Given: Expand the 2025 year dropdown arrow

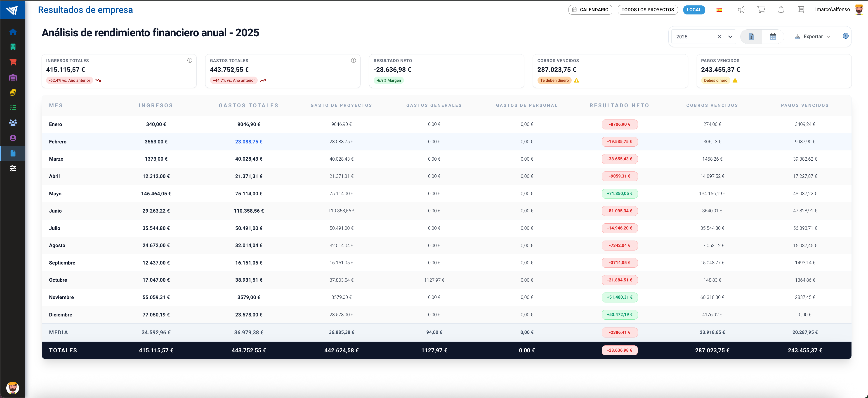Looking at the screenshot, I should pos(730,37).
